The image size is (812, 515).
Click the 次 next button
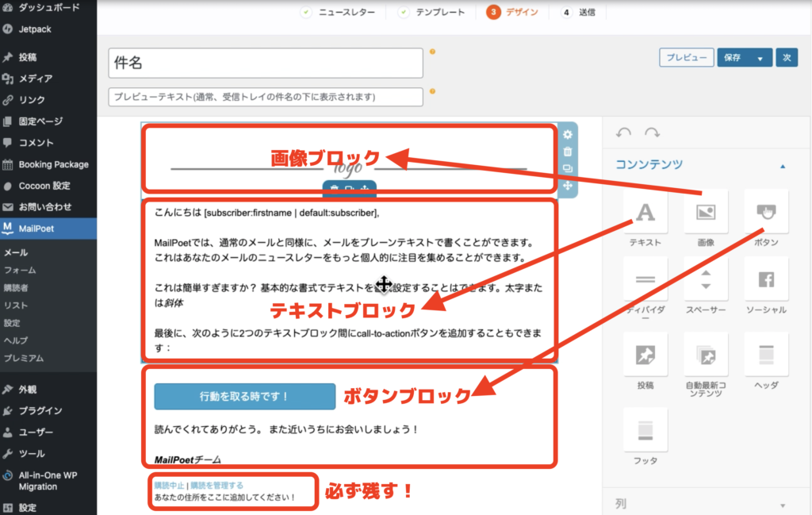[787, 57]
